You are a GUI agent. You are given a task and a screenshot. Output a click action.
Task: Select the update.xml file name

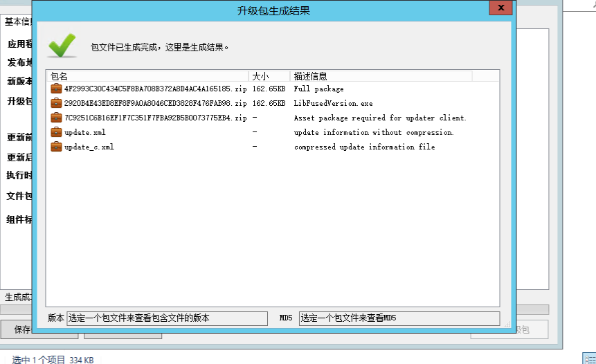(x=85, y=132)
